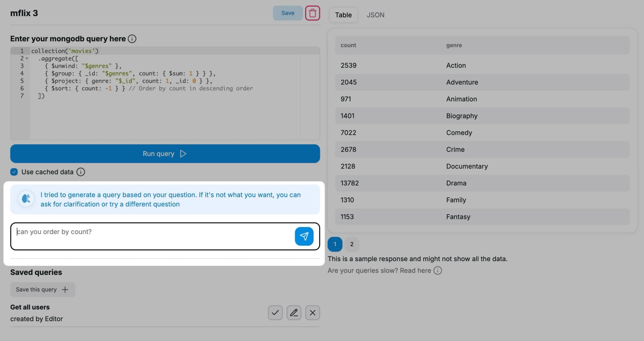Click count value 2678
The width and height of the screenshot is (644, 341).
point(348,149)
